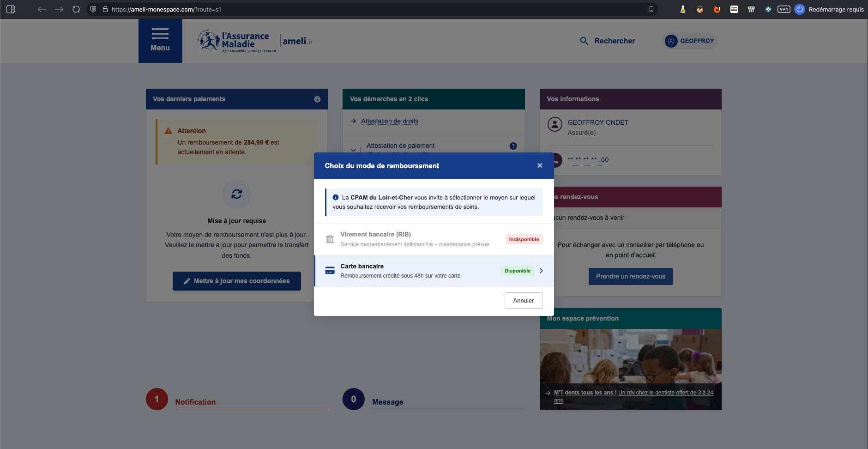Screen dimensions: 868x449
Task: Open the hamburger Menu of l'Assurance Maladie
Action: (160, 40)
